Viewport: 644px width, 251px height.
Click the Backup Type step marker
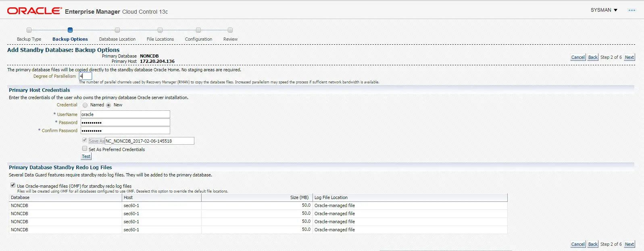(29, 30)
